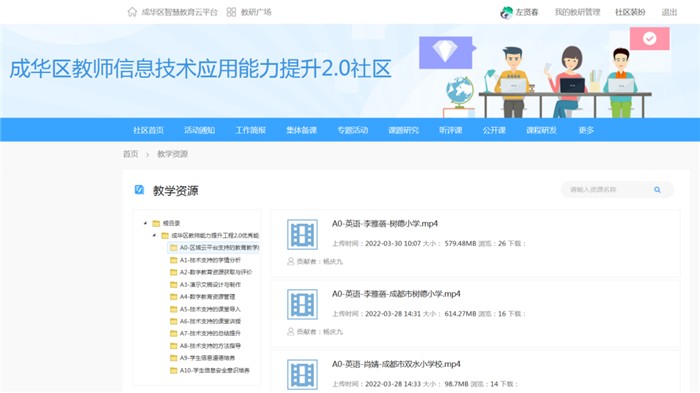The height and width of the screenshot is (393, 700).
Task: Click contributor icon under 树德小学.mp4 entry
Action: pos(291,261)
